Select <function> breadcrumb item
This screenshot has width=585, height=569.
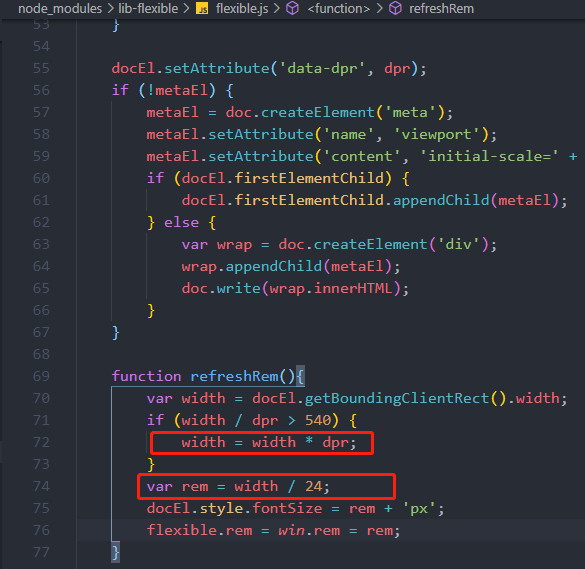coord(338,9)
